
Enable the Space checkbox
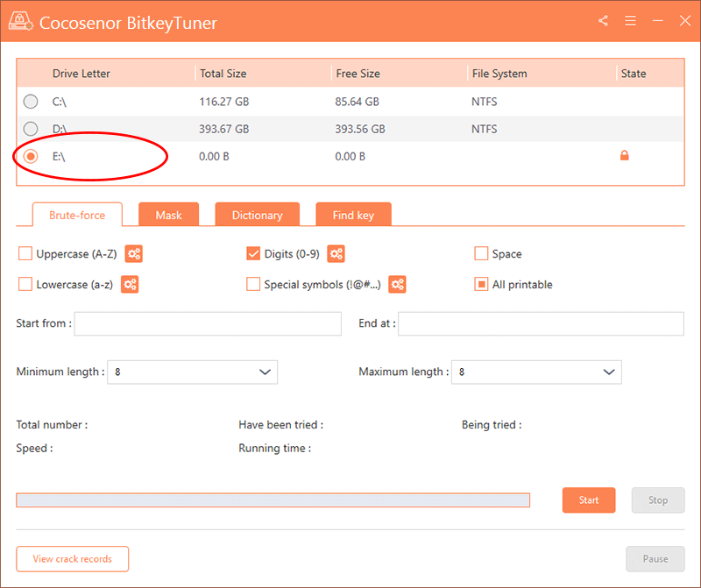[x=481, y=253]
